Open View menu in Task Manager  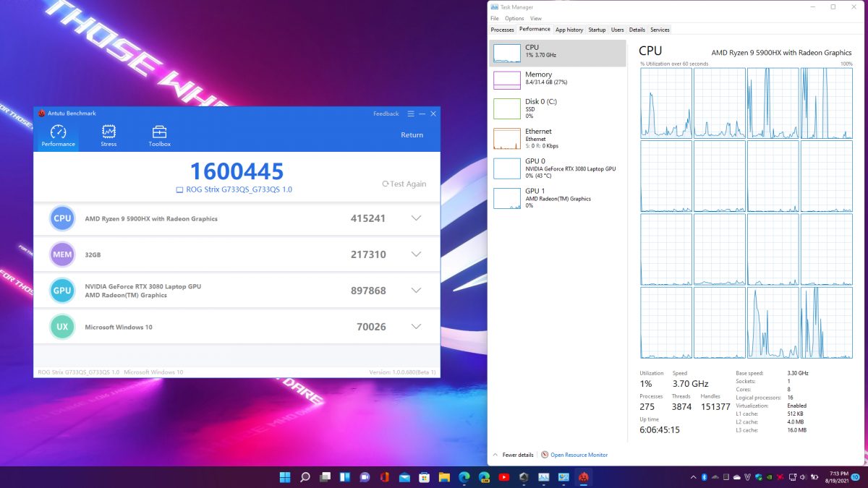click(x=536, y=19)
